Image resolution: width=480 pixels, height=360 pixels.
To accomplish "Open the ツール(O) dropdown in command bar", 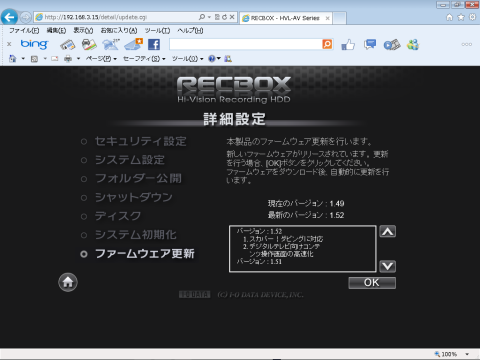I will pos(187,59).
